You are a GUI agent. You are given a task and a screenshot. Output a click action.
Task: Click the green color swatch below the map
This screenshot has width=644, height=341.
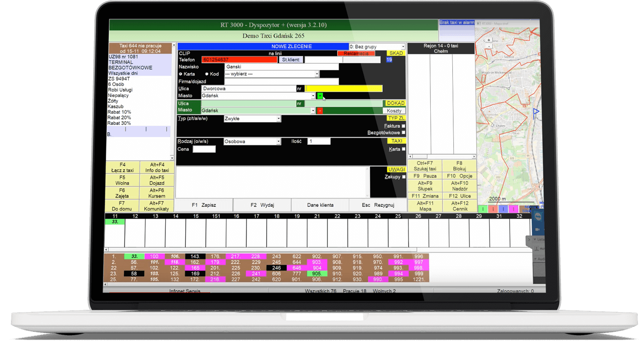(483, 209)
